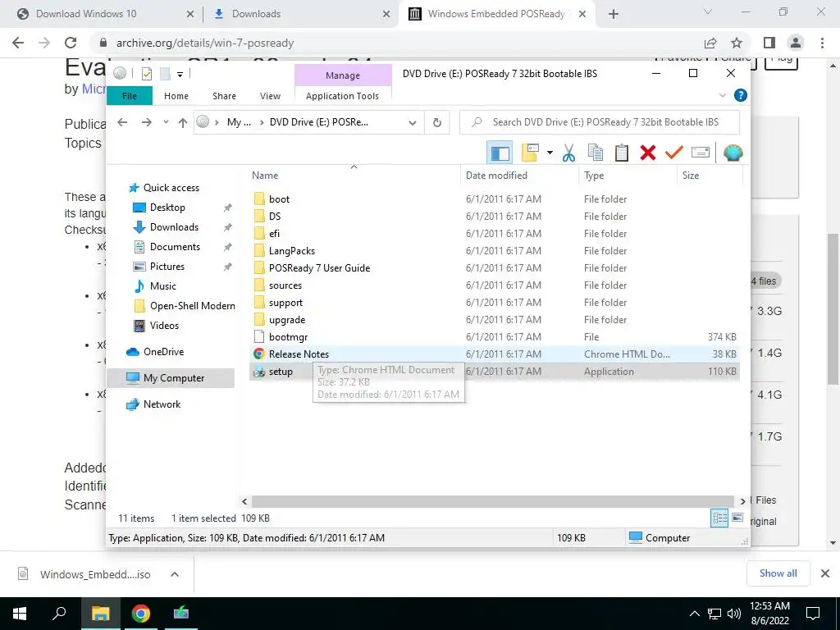840x630 pixels.
Task: Click Show all downloads button
Action: (778, 573)
